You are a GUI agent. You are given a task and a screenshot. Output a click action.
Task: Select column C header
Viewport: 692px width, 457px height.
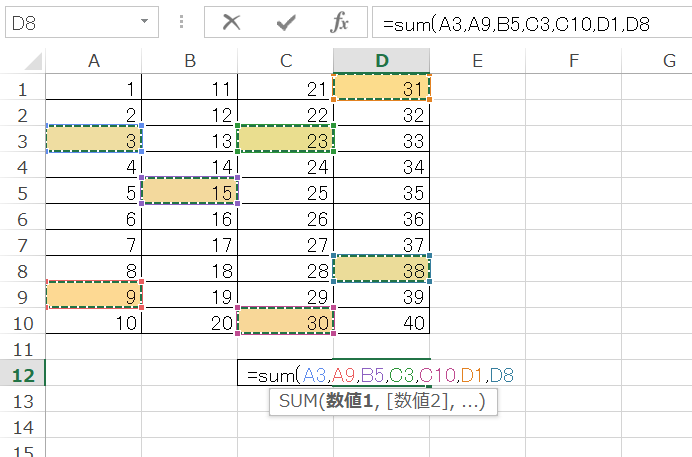(x=286, y=61)
